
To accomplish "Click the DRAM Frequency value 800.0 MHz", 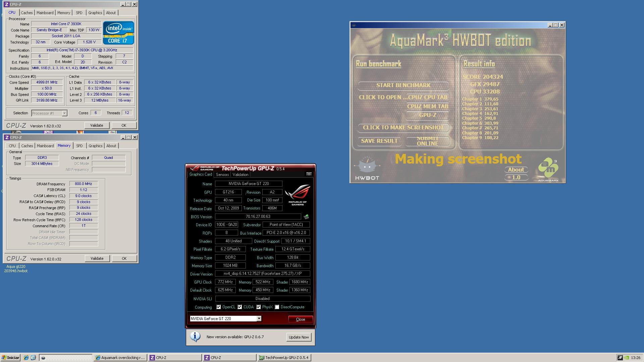I will (84, 184).
